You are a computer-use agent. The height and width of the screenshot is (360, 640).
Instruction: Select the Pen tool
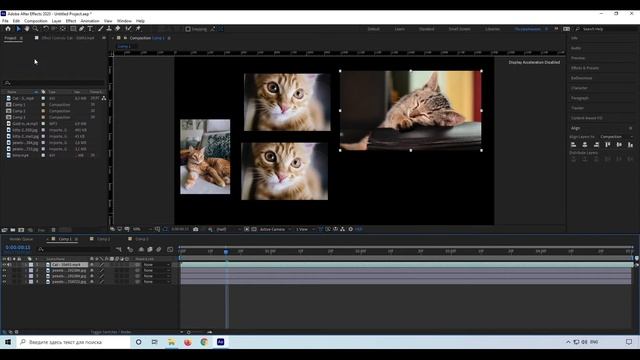82,29
